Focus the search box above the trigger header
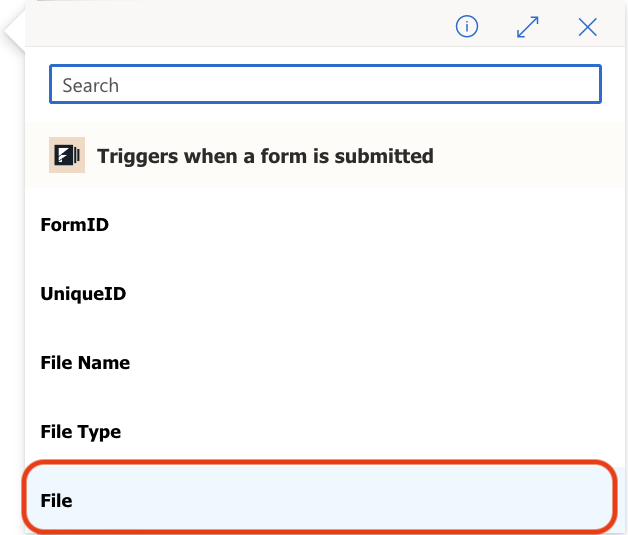This screenshot has height=535, width=628. (x=325, y=85)
